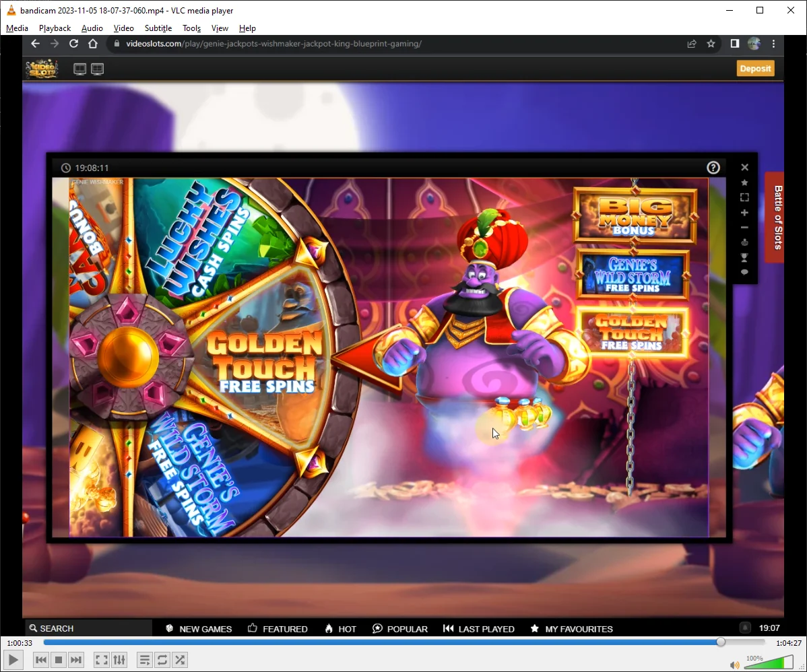Click the game fullscreen brackets icon
The width and height of the screenshot is (807, 672).
point(744,197)
